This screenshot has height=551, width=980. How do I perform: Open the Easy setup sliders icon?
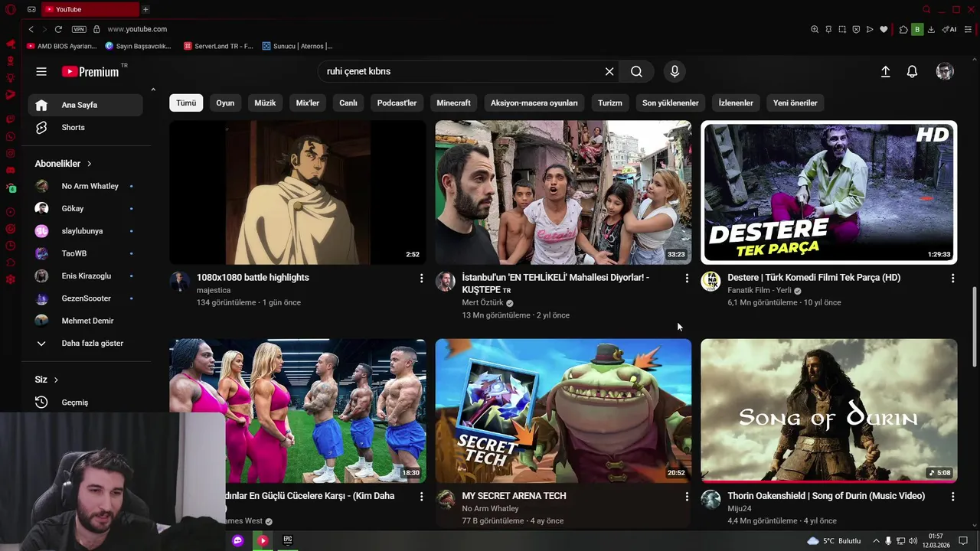pyautogui.click(x=969, y=29)
